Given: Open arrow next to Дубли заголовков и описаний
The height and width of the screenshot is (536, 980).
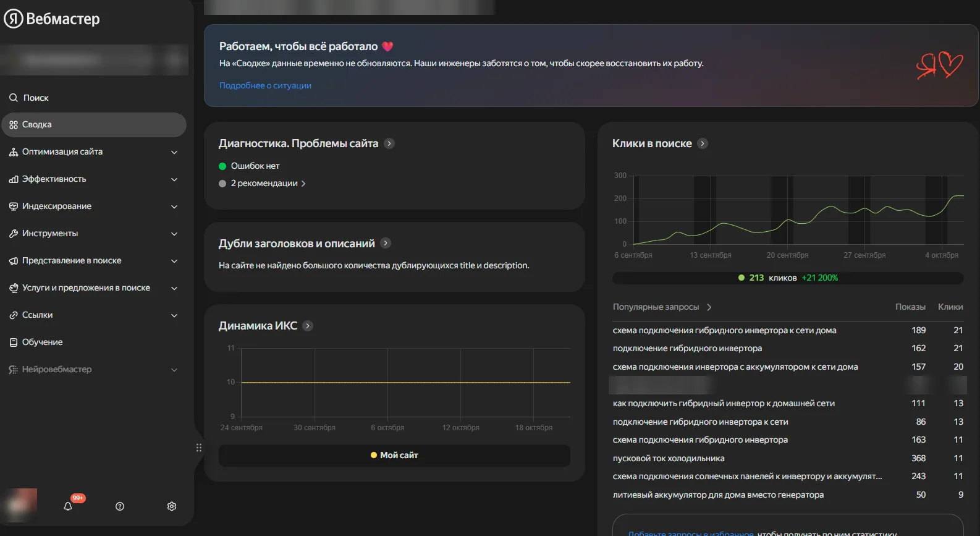Looking at the screenshot, I should (386, 243).
